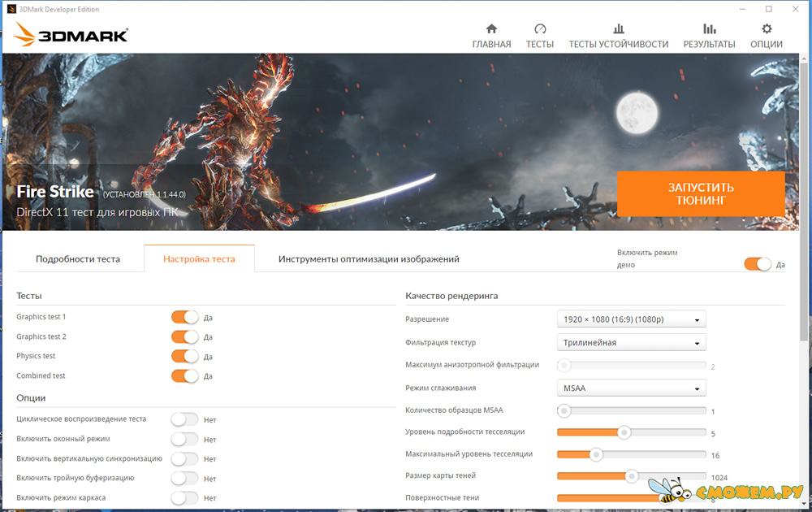Click the results chart icon above РЕЗУЛЬТАТЫ
Screen dimensions: 812x512
coord(710,28)
